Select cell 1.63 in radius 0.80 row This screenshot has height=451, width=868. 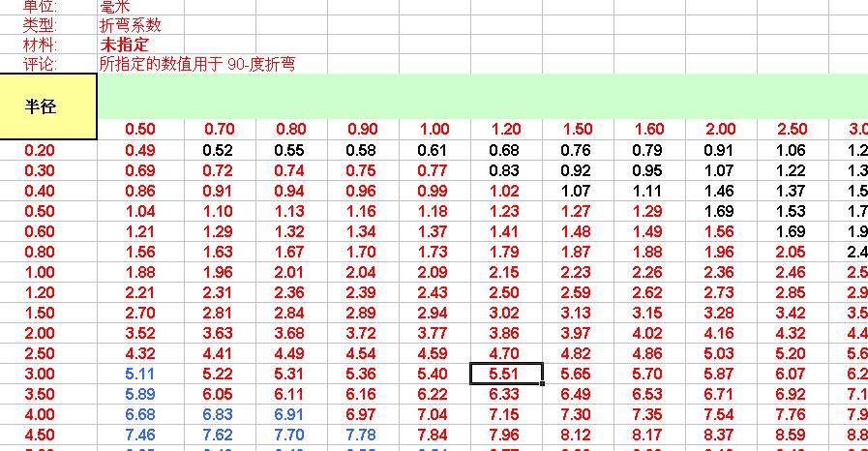[x=218, y=252]
